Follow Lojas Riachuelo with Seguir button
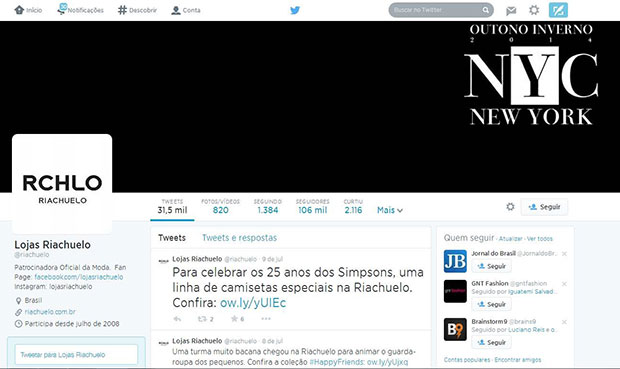Image resolution: width=620 pixels, height=369 pixels. point(544,207)
